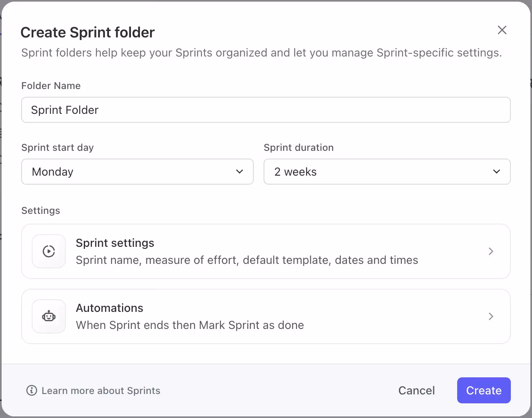Image resolution: width=532 pixels, height=418 pixels.
Task: Open Automations to edit Sprint end behavior
Action: coord(266,316)
